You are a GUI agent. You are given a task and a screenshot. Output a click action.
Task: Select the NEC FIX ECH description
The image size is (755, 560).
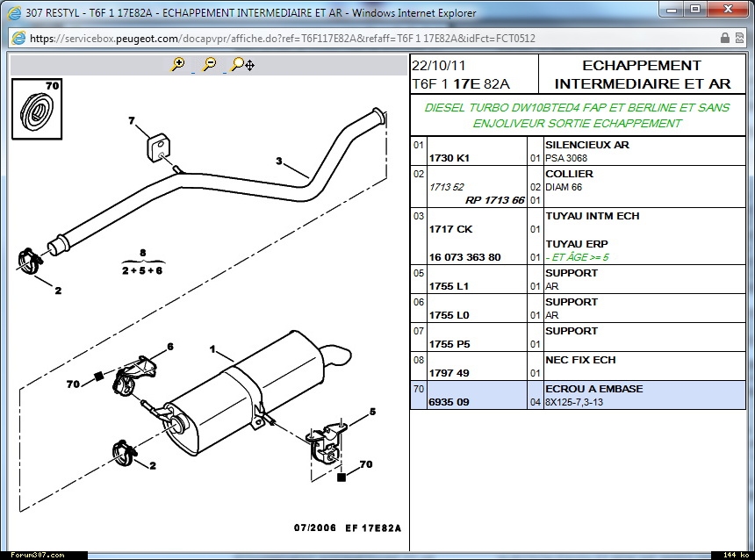coord(580,360)
